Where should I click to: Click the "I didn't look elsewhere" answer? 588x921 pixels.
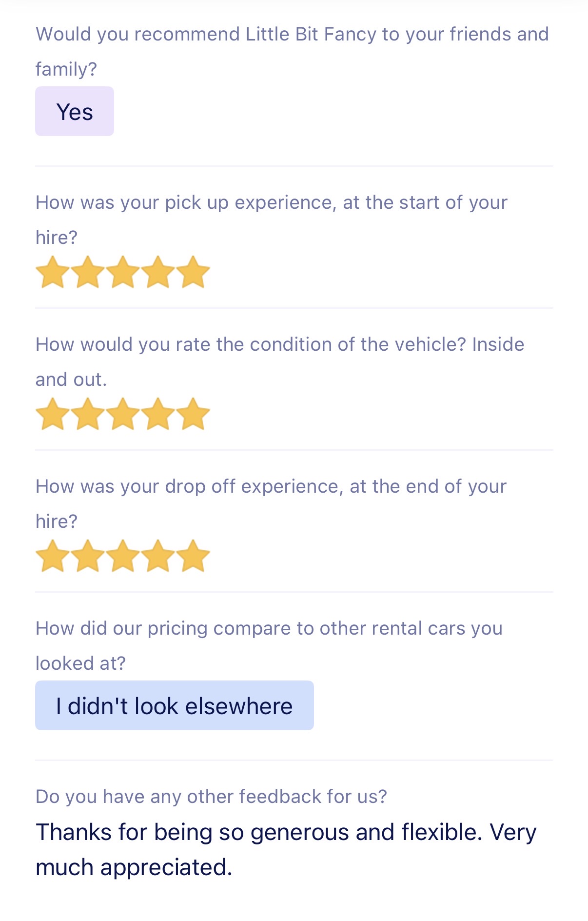click(x=174, y=705)
